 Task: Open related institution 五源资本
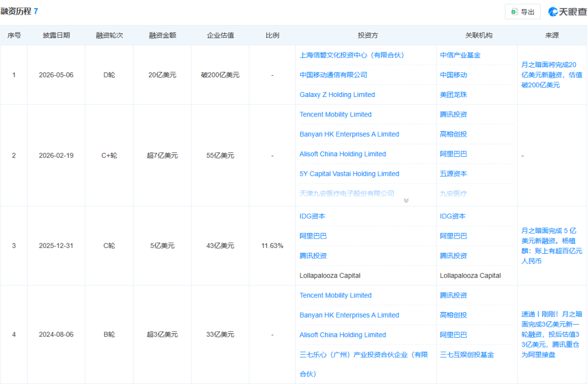[x=453, y=174]
